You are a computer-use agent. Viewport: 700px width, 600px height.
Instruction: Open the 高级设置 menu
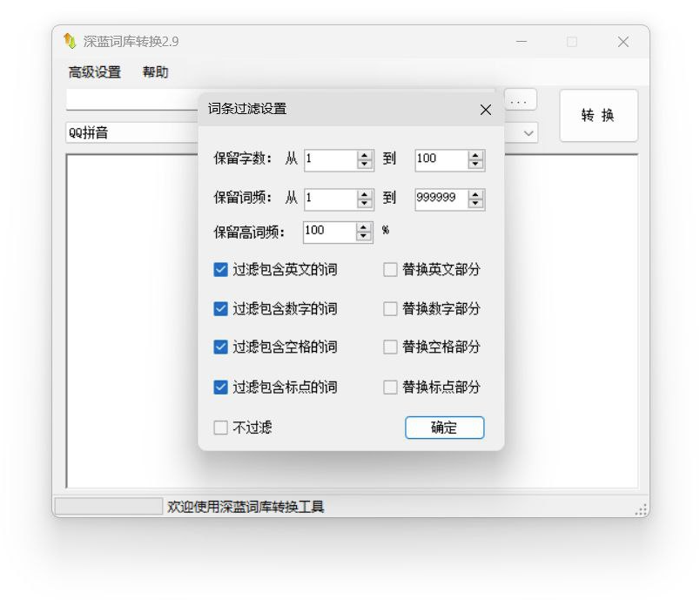(x=95, y=72)
